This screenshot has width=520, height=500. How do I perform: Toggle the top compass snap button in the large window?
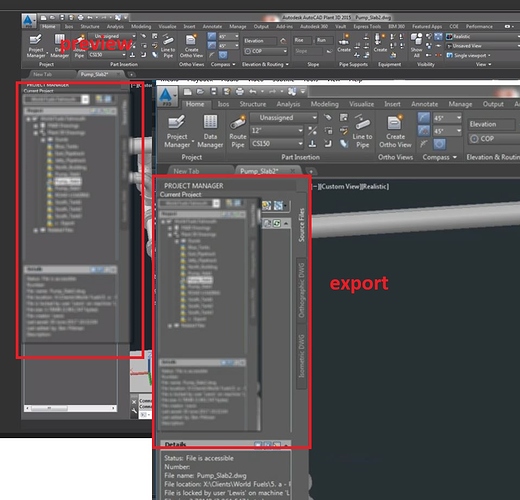tap(423, 118)
